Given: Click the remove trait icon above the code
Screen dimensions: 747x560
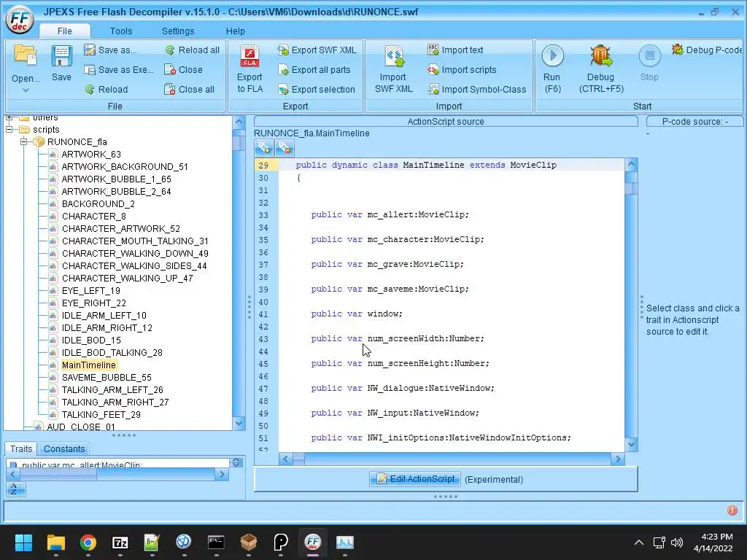Looking at the screenshot, I should coord(285,148).
